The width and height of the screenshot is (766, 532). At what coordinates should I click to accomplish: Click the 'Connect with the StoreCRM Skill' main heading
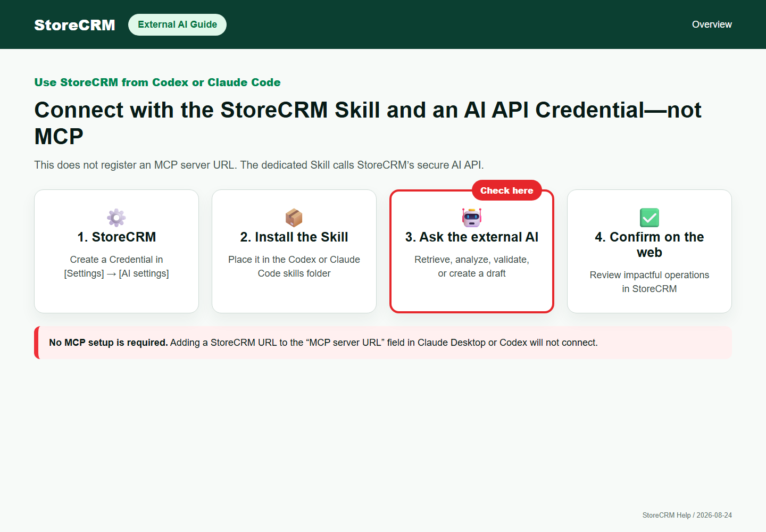368,123
